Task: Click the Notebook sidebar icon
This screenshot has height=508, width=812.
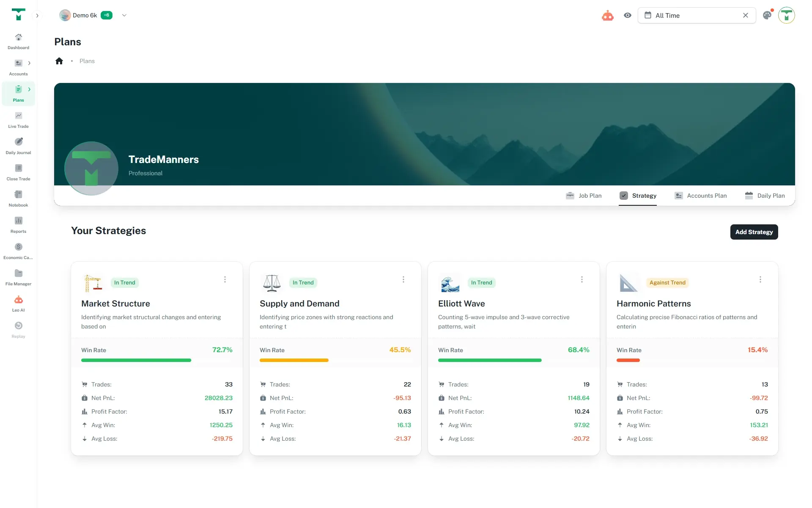Action: coord(18,199)
